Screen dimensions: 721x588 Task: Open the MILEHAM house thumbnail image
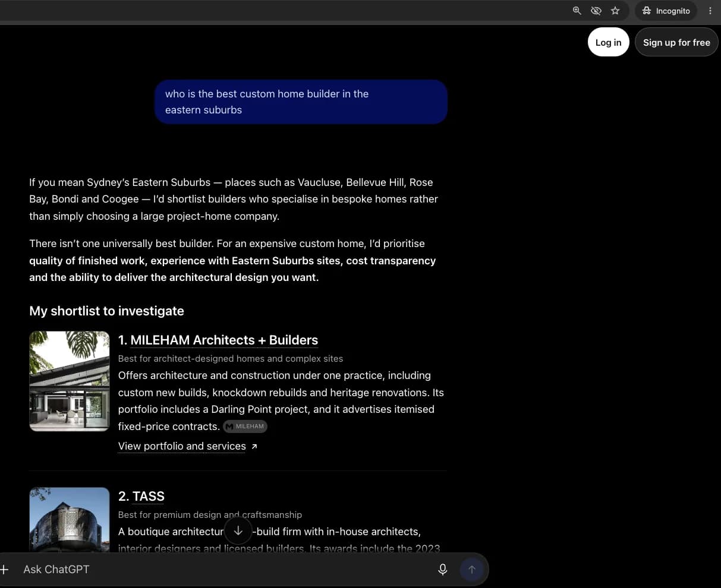coord(70,381)
